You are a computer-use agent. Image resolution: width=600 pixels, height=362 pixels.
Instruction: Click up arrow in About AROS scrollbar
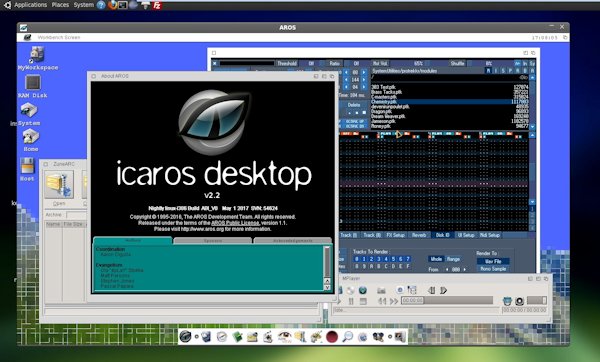(x=327, y=281)
